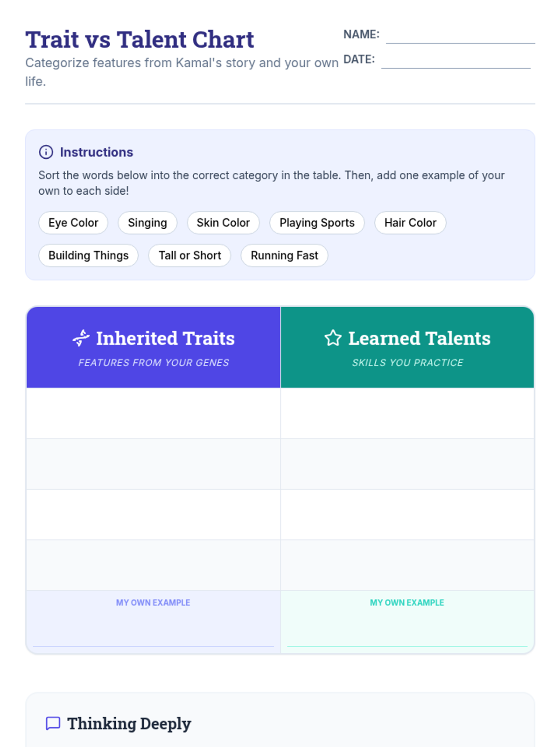Viewport: 560px width, 747px height.
Task: Click the star icon beside Learned Talents
Action: (333, 338)
